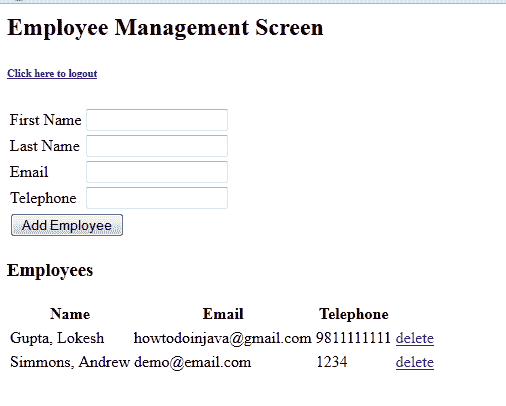Click the Email column header
Screen dimensions: 506x406
coord(223,314)
